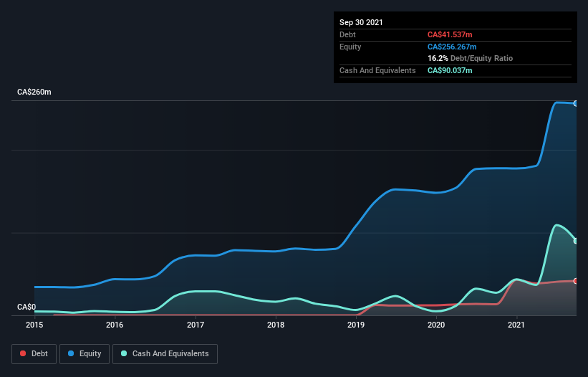This screenshot has height=377, width=588.
Task: Click the Debt row label in tooltip
Action: pyautogui.click(x=347, y=34)
